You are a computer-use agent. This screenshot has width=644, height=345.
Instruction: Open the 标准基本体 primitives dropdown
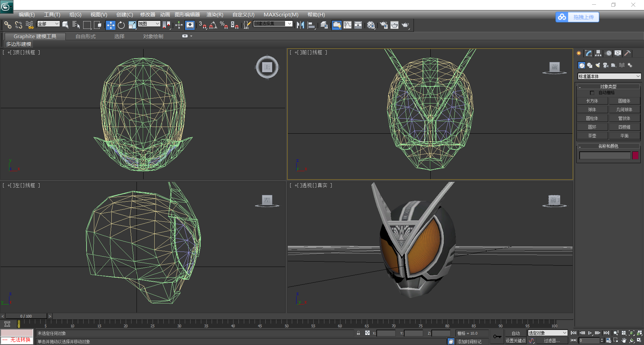(609, 76)
